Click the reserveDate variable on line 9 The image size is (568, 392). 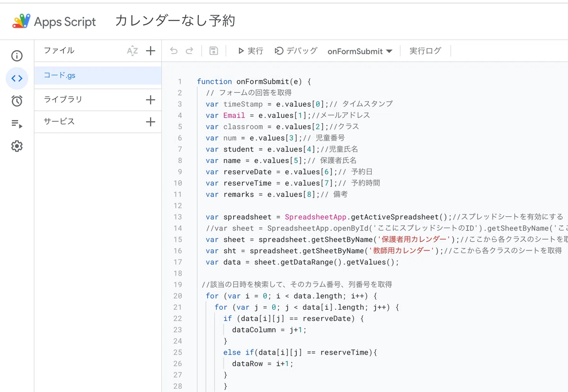[x=248, y=172]
